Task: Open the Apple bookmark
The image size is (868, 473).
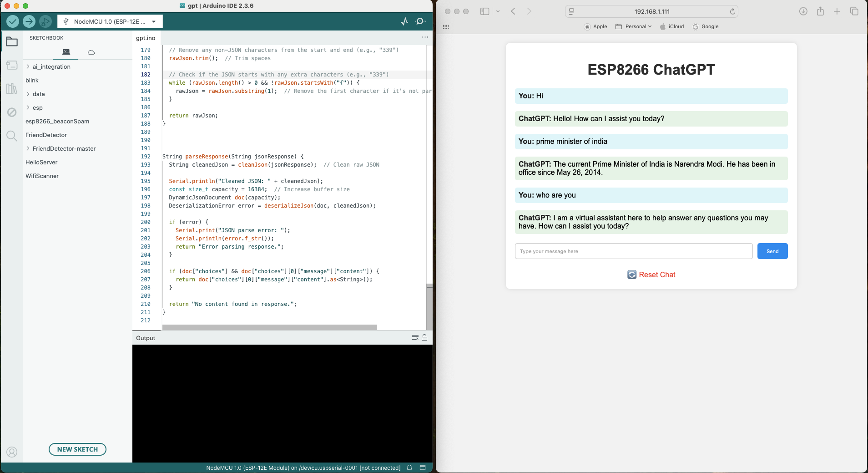Action: (595, 26)
